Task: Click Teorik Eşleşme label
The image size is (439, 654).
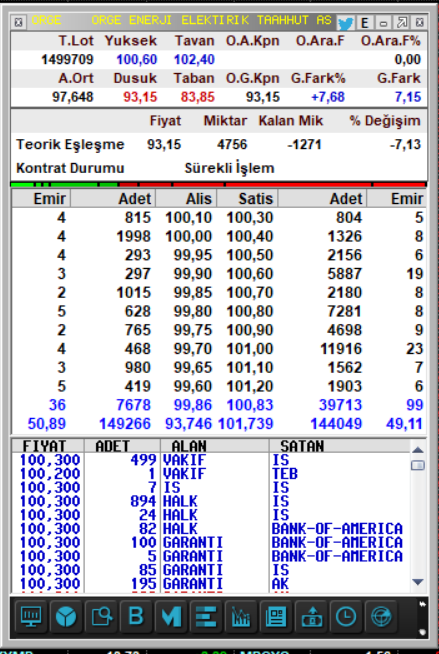Action: click(70, 145)
